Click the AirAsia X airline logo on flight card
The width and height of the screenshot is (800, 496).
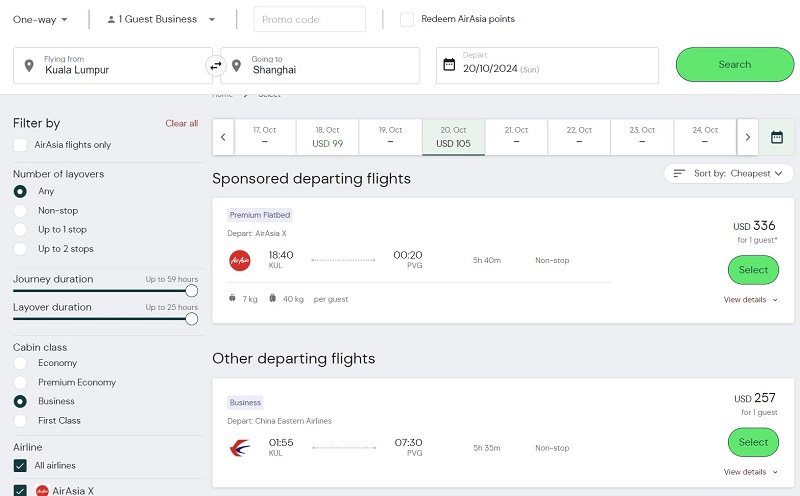click(240, 260)
